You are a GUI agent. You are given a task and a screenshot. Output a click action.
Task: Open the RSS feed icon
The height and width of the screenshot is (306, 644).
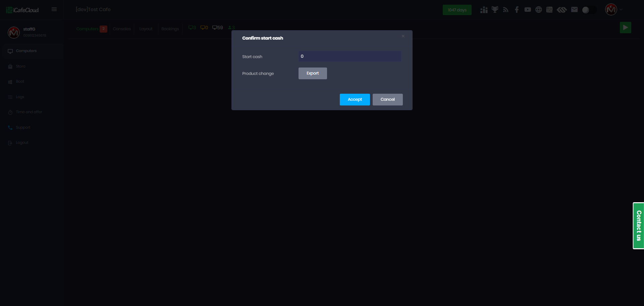pyautogui.click(x=506, y=10)
